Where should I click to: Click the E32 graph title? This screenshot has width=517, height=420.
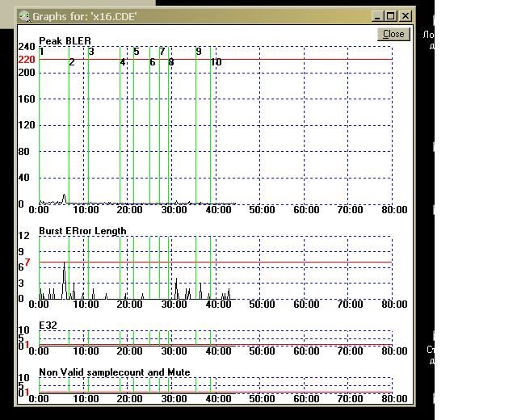point(47,326)
